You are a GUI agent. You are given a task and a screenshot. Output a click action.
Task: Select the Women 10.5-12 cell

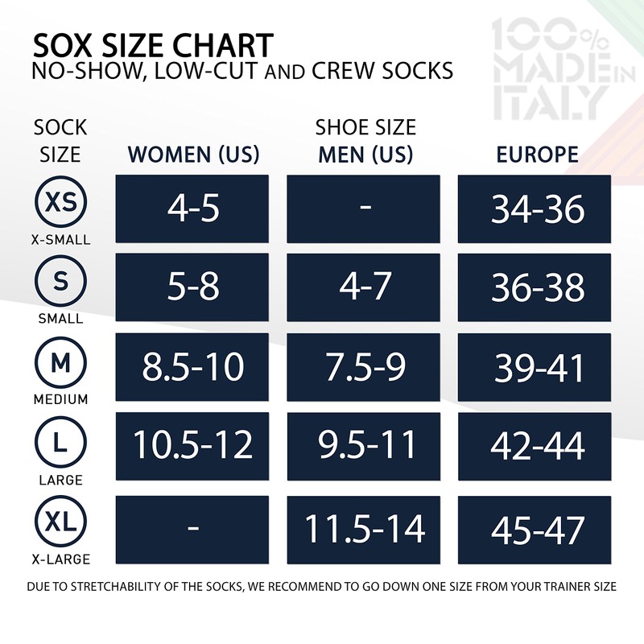coord(192,447)
